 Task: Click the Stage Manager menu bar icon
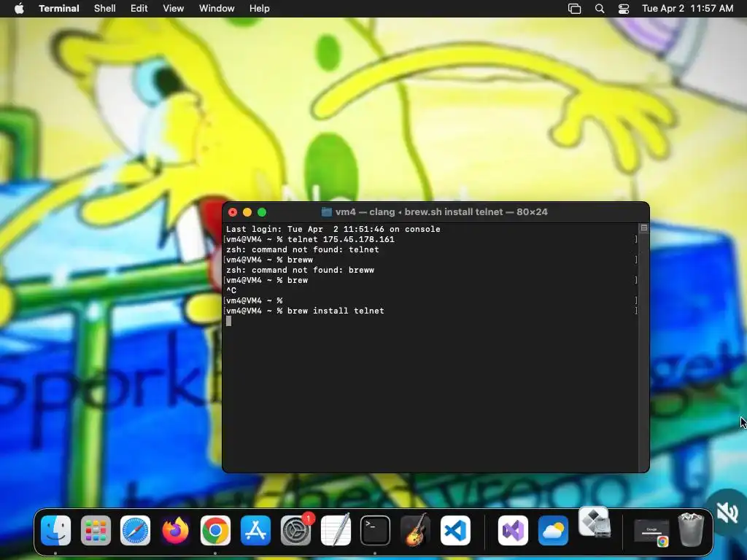(575, 9)
